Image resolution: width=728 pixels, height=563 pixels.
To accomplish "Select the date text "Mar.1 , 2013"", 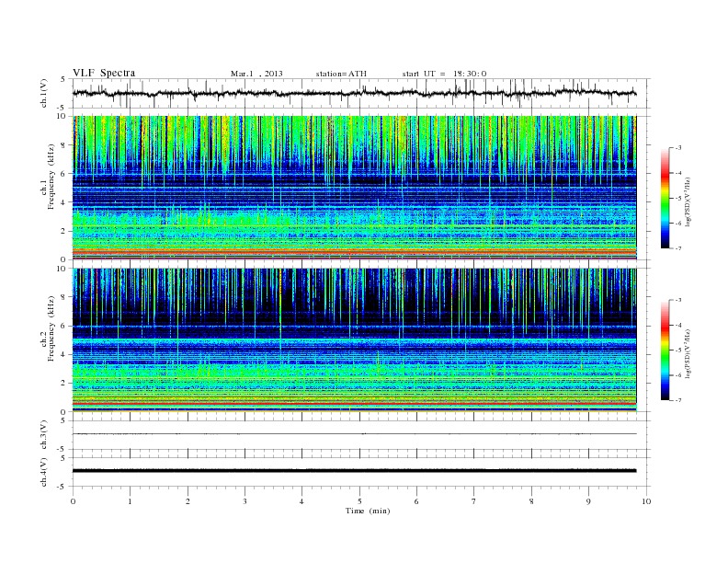I will tap(256, 74).
